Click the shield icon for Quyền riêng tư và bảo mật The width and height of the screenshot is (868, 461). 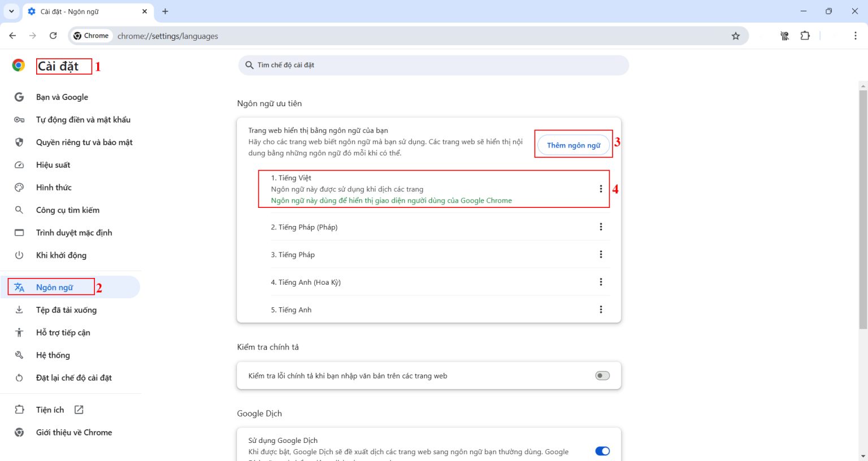19,142
